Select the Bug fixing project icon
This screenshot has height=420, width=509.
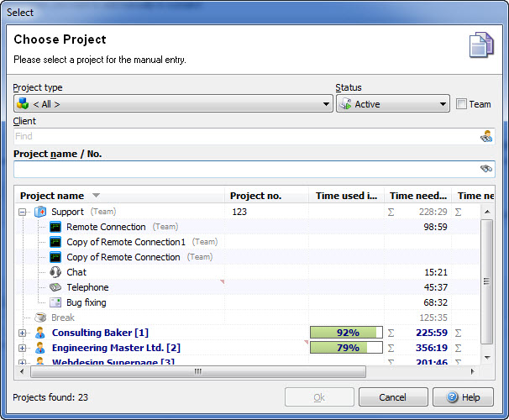pos(55,302)
